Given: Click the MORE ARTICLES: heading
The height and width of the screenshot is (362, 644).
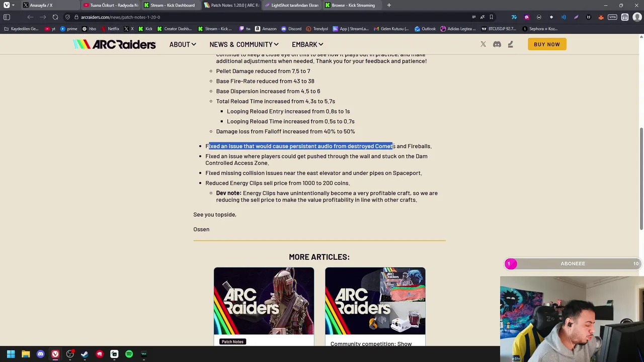Looking at the screenshot, I should click(319, 257).
